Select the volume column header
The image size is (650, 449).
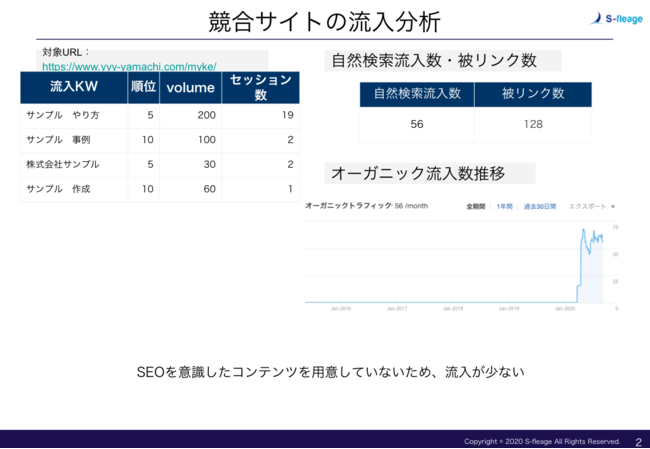pos(190,87)
